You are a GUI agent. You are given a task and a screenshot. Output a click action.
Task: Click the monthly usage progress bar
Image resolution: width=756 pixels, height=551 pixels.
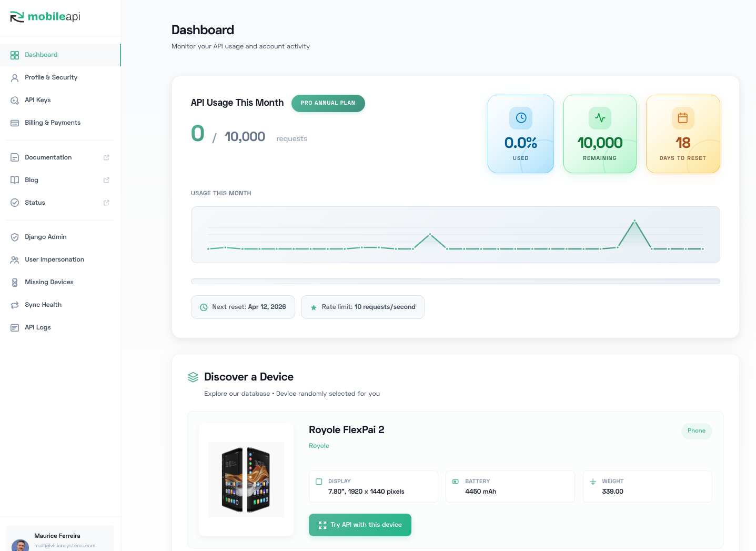click(455, 282)
